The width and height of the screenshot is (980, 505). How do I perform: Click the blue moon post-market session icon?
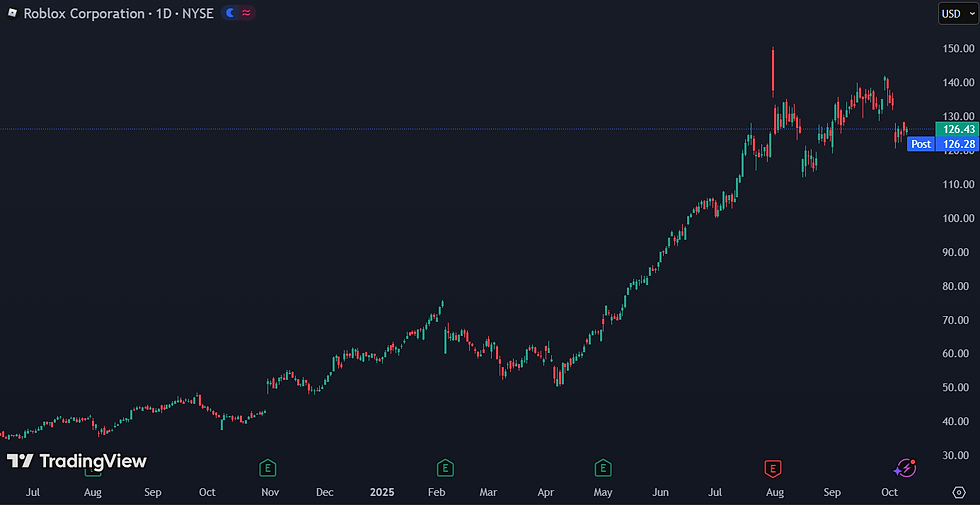coord(231,12)
